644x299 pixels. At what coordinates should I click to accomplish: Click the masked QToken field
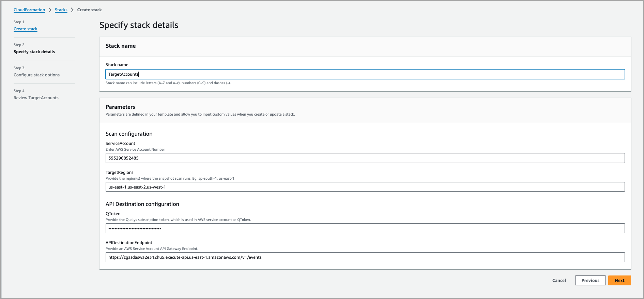pyautogui.click(x=365, y=228)
